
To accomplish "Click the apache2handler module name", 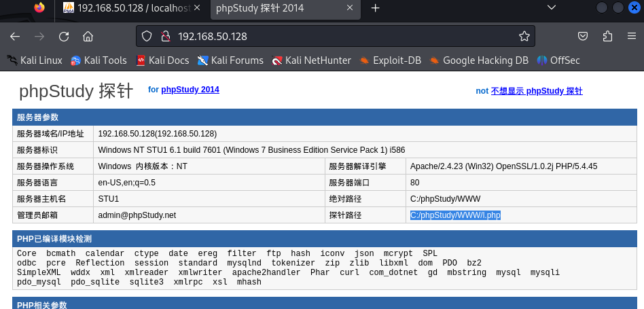I will [266, 272].
